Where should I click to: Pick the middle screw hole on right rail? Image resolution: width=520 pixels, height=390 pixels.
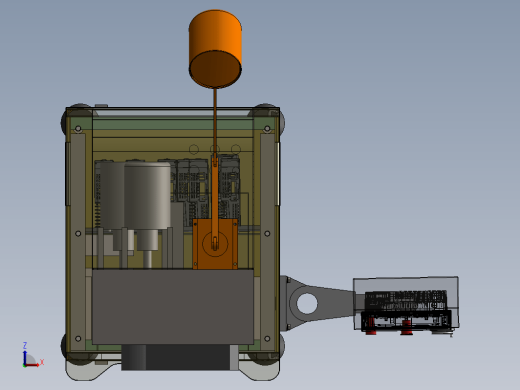(267, 234)
